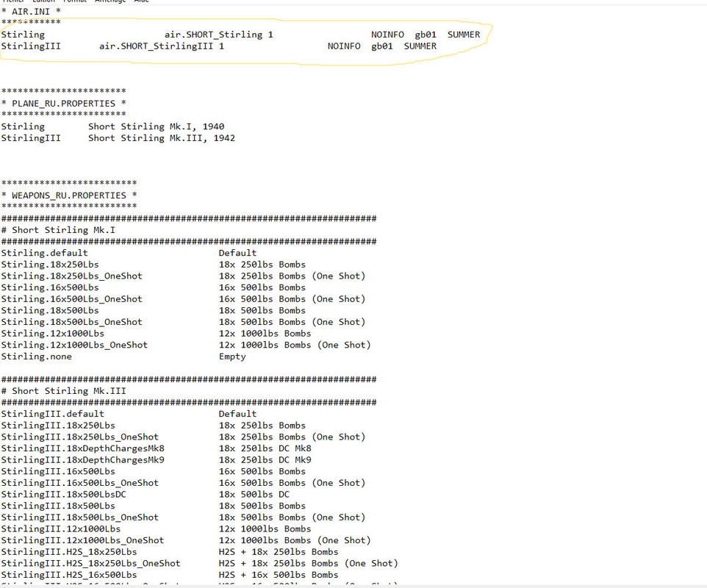This screenshot has width=707, height=588.
Task: Click "Short Stirling Mk.I, 1940" description
Action: (156, 126)
